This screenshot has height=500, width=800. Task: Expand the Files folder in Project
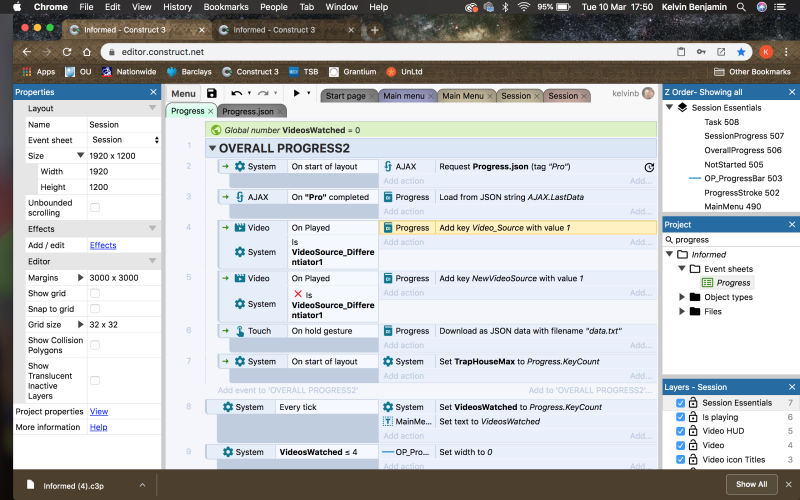coord(682,311)
